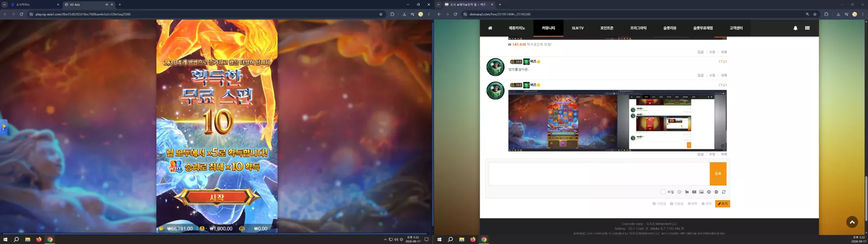Image resolution: width=868 pixels, height=244 pixels.
Task: Open the grid menu icon in site header
Action: coord(807,28)
